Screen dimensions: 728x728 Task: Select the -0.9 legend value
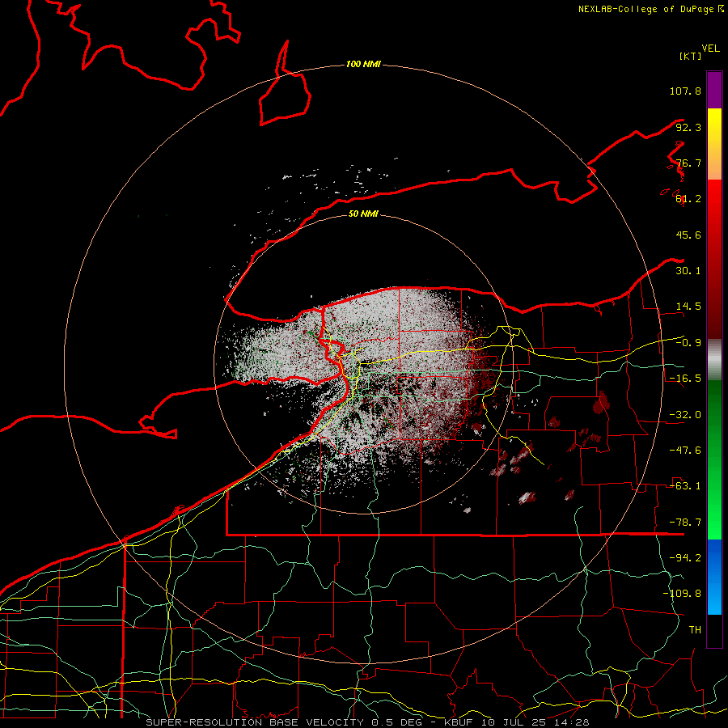688,343
